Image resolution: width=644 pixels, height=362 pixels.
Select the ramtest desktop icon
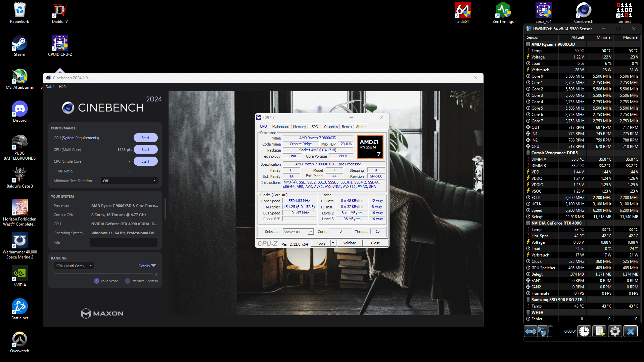[x=624, y=13]
